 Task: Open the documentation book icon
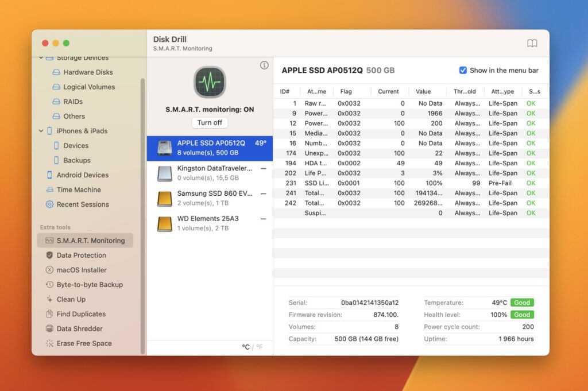pyautogui.click(x=532, y=43)
